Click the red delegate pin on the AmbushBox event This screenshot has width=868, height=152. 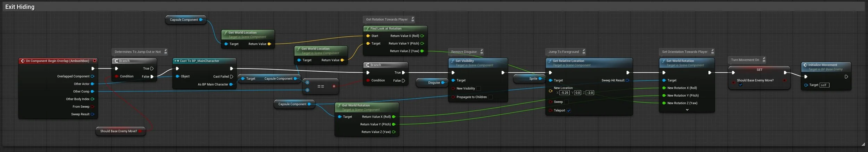pos(94,61)
